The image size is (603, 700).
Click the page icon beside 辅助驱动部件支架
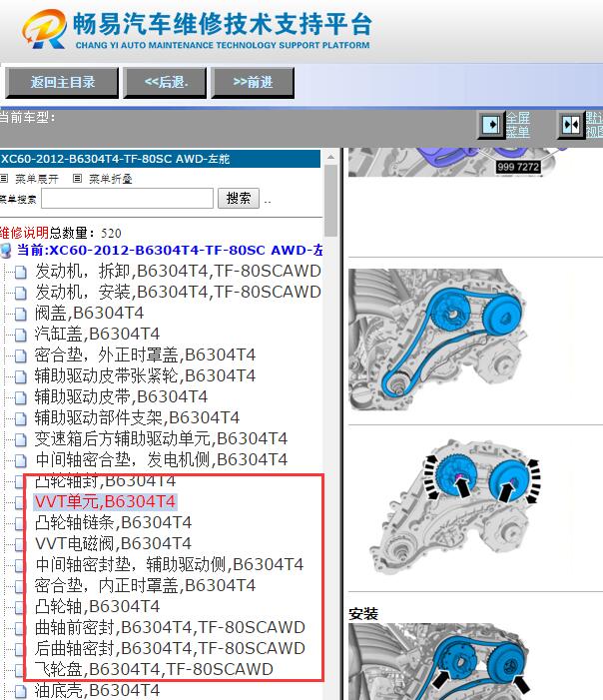pos(21,418)
